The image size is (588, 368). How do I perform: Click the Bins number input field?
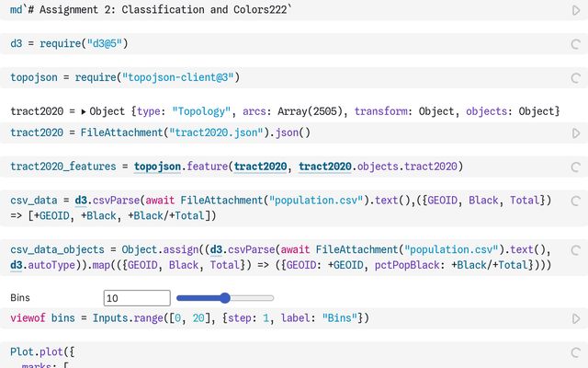click(x=137, y=298)
